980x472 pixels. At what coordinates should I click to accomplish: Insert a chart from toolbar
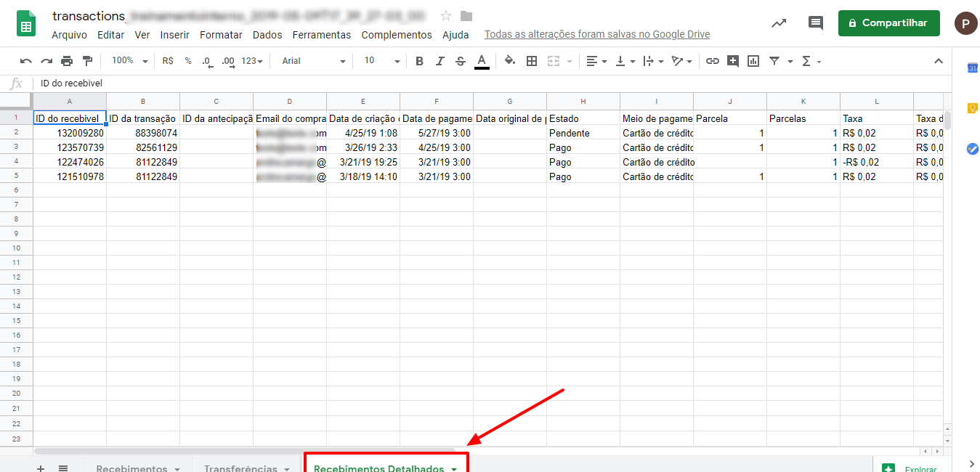click(753, 61)
